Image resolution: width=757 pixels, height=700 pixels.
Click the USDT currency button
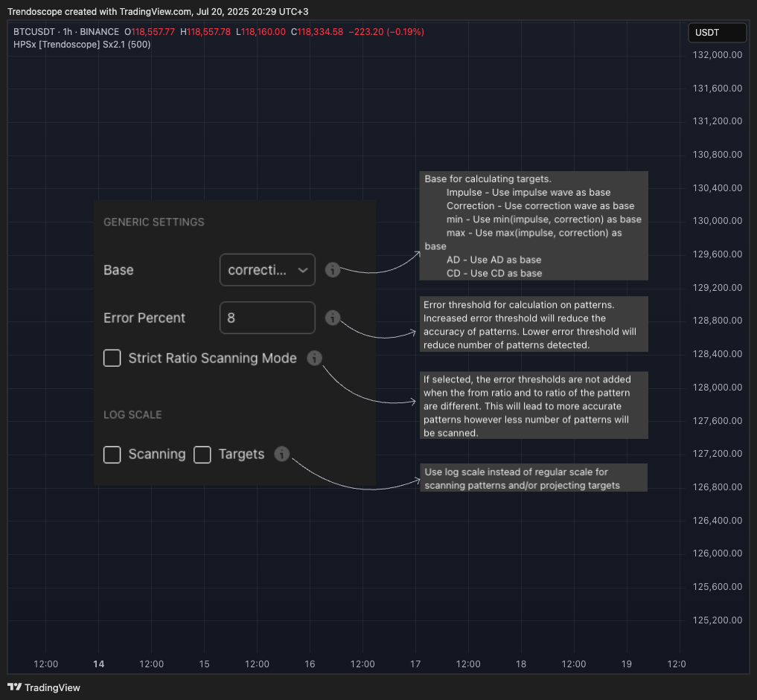pos(717,33)
